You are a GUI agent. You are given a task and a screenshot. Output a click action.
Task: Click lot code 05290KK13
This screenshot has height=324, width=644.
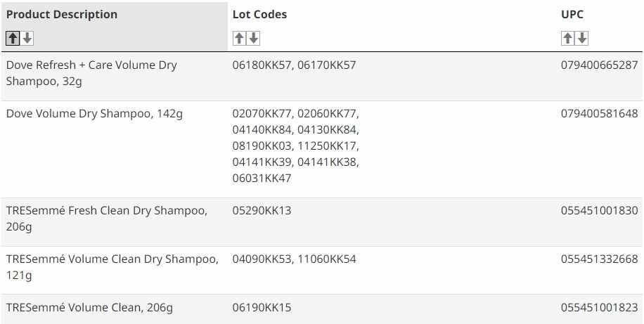[x=262, y=211]
